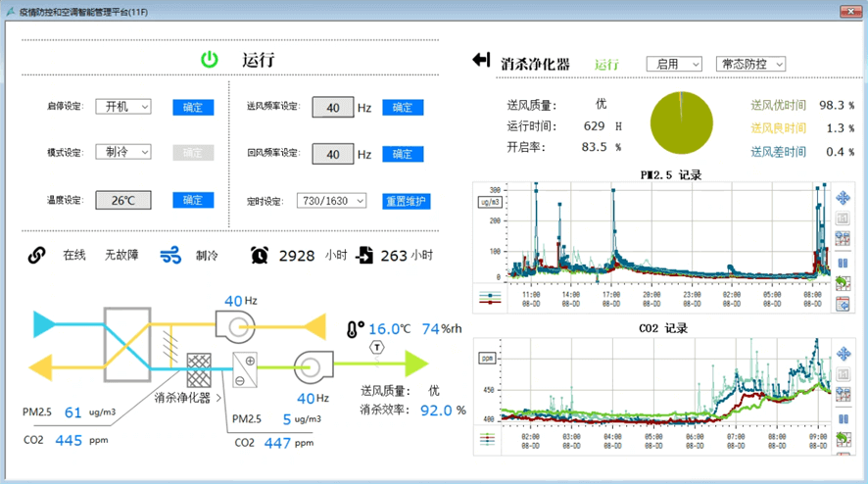Click the pan arrows icon on CO2 chart
Viewport: 868px width, 484px height.
pos(842,354)
